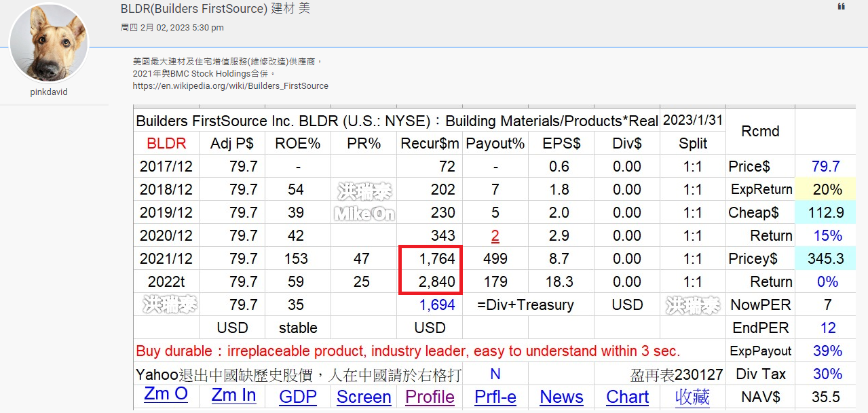Click the Div Tax value 30%

tap(827, 374)
